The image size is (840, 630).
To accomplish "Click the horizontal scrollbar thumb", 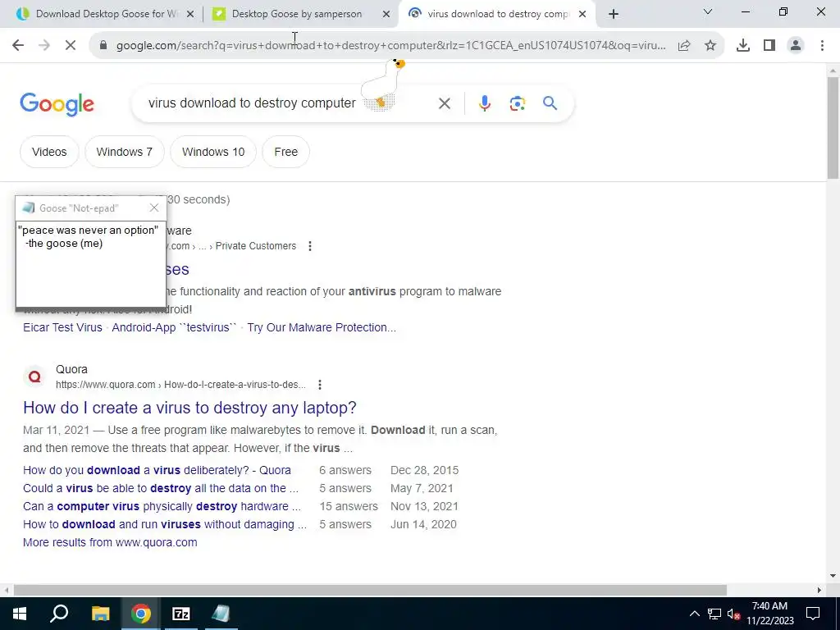I will point(370,590).
